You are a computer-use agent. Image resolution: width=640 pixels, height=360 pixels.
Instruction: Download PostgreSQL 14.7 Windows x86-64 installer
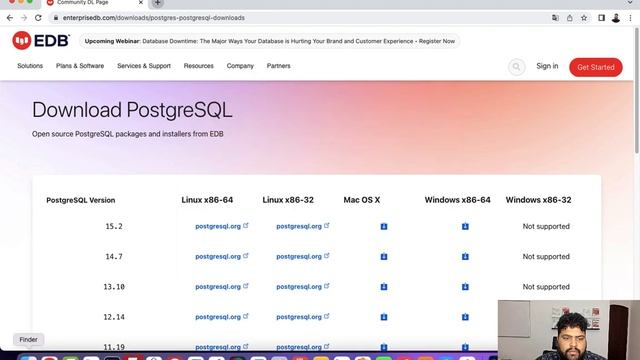click(x=465, y=256)
